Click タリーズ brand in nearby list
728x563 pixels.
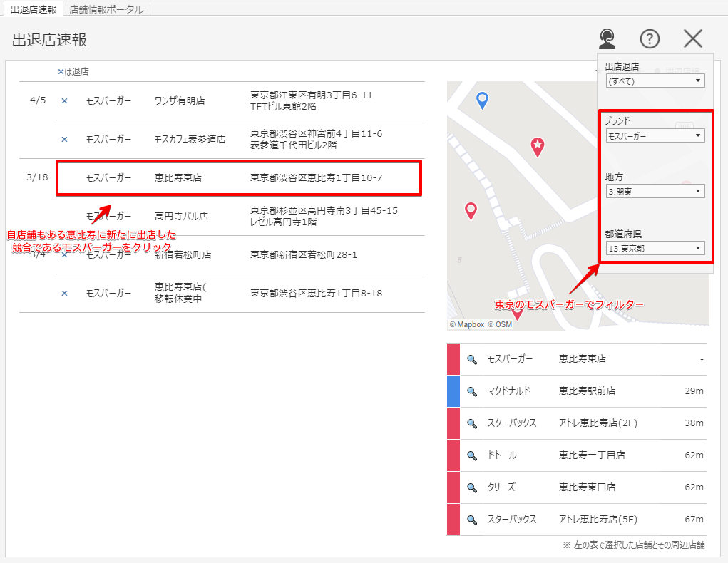pyautogui.click(x=501, y=487)
